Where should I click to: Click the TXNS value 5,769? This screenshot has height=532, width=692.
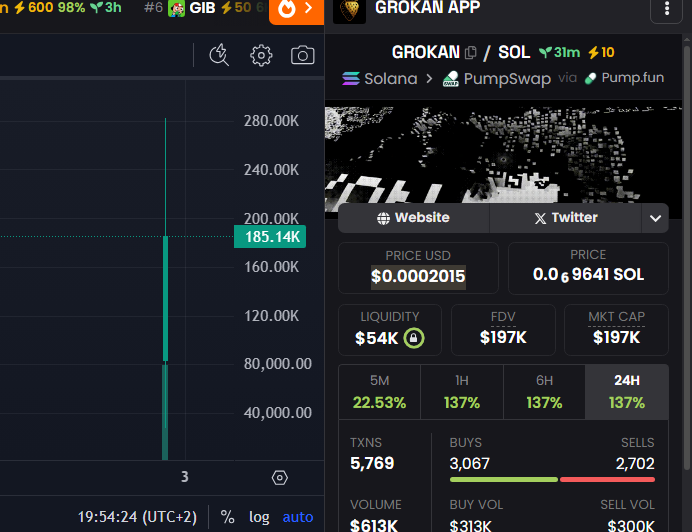coord(372,463)
